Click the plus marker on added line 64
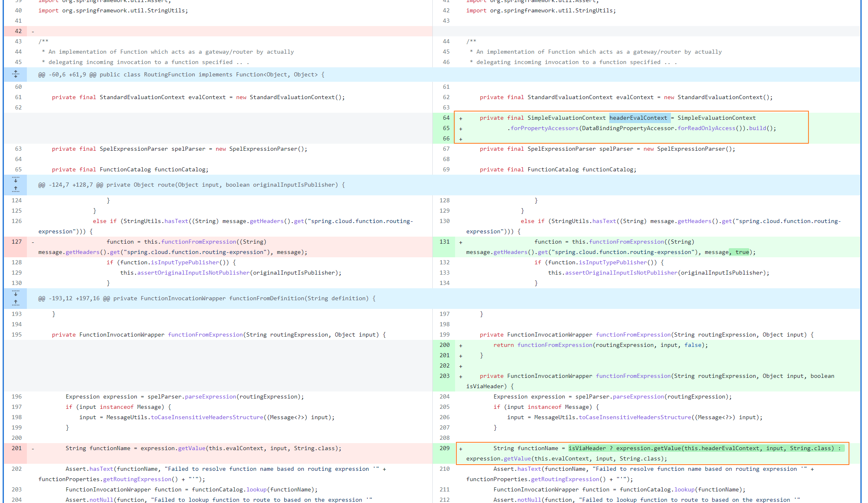The width and height of the screenshot is (868, 503). tap(460, 118)
